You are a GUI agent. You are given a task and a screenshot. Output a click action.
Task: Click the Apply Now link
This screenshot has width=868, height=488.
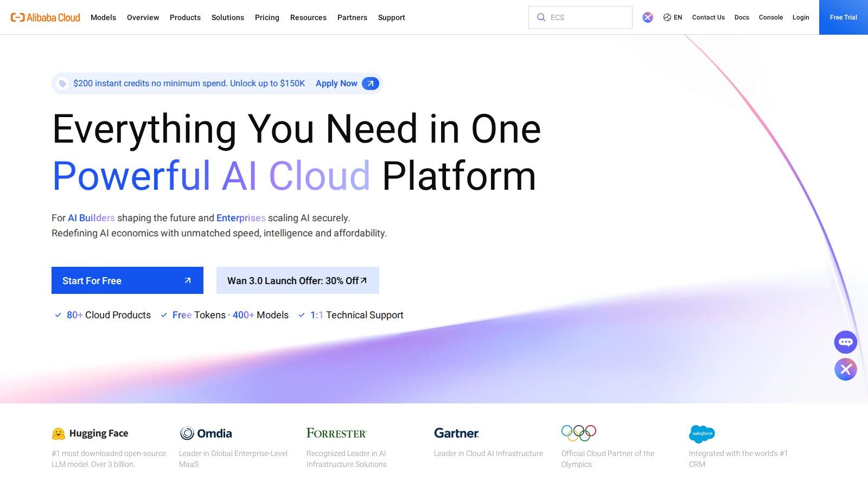(336, 84)
